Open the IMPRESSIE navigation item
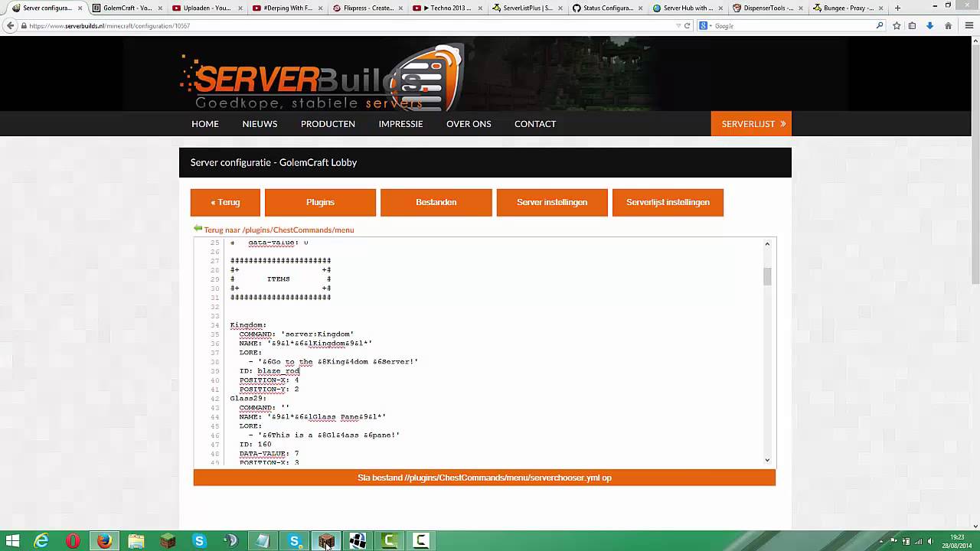 point(400,124)
